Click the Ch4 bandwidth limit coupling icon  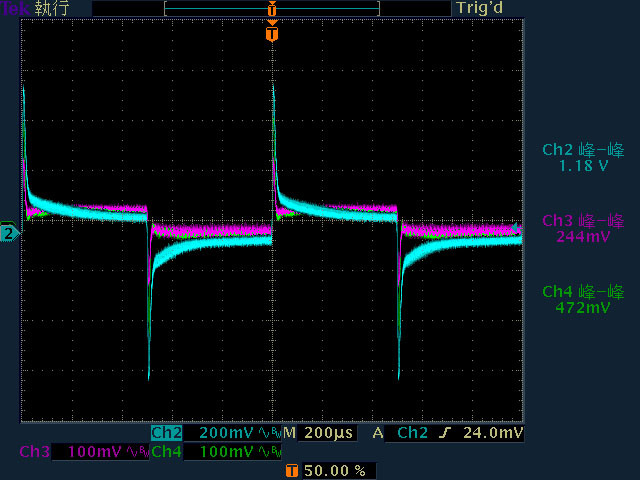[270, 452]
